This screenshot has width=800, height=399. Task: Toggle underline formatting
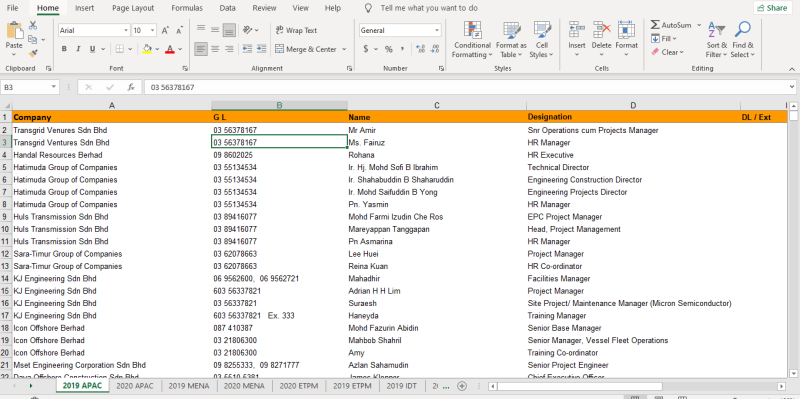92,49
